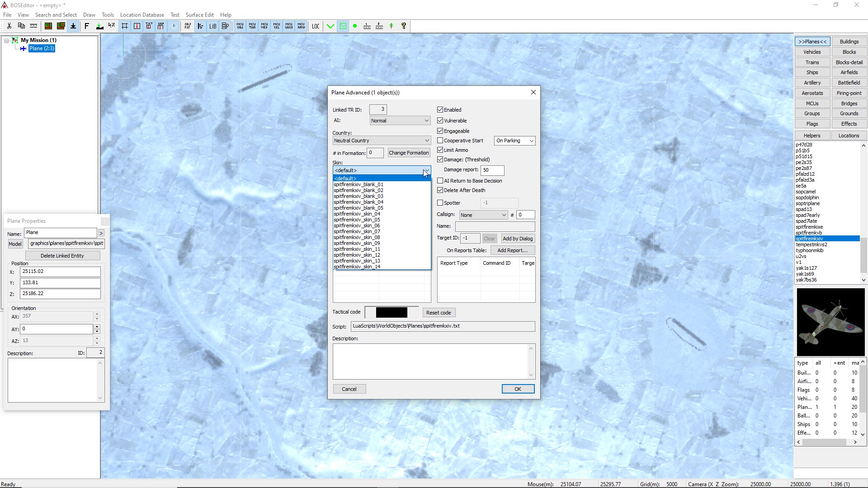Open the Surface Edit menu
Screen dimensions: 868x488
click(x=199, y=15)
